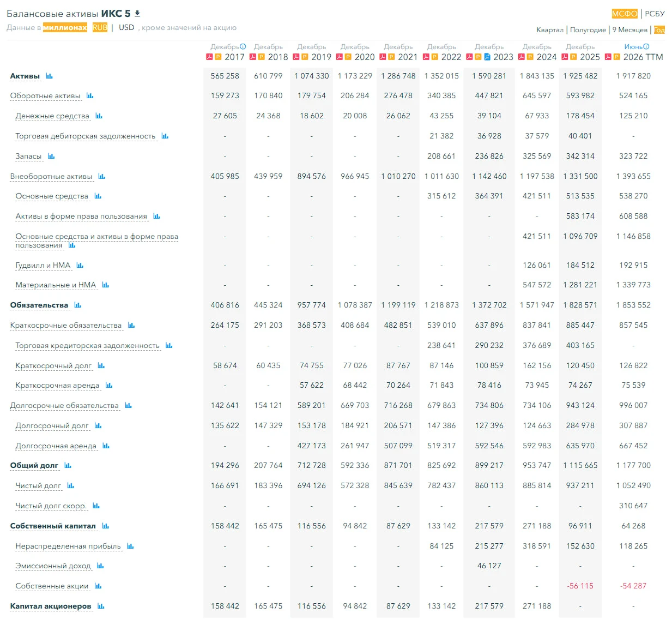Viewport: 672px width, 619px height.
Task: Click red PDF report icon for 2017
Action: 209,57
